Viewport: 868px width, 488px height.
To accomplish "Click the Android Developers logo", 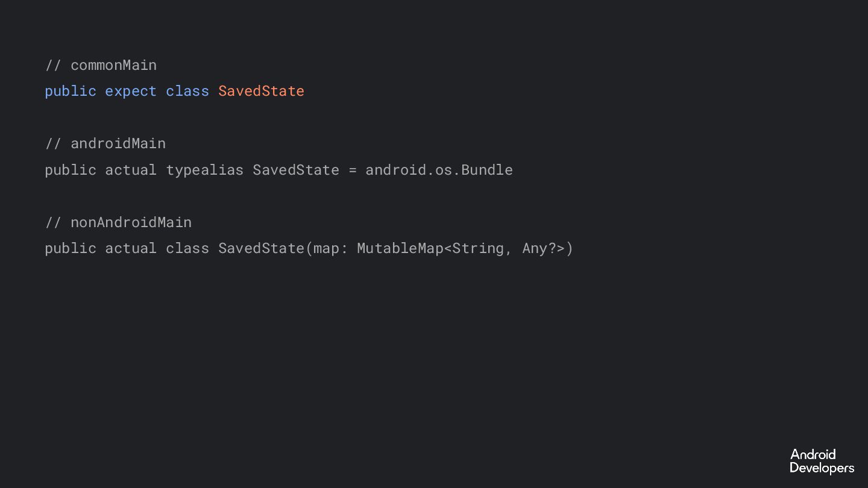I will pyautogui.click(x=821, y=461).
